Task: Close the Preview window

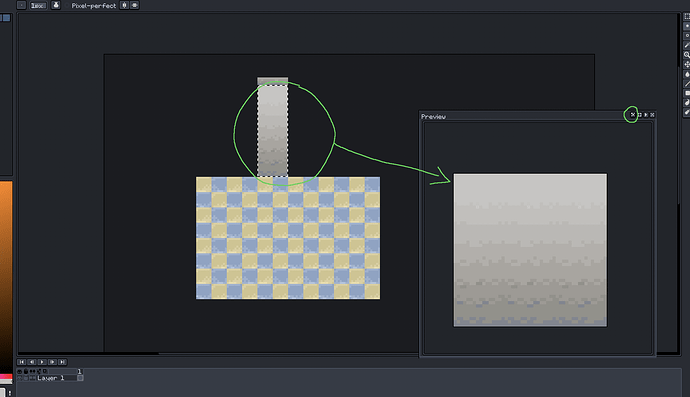Action: point(653,115)
